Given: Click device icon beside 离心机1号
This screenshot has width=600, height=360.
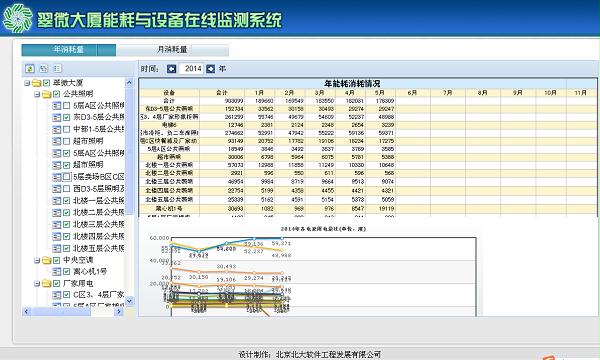Looking at the screenshot, I should 57,272.
